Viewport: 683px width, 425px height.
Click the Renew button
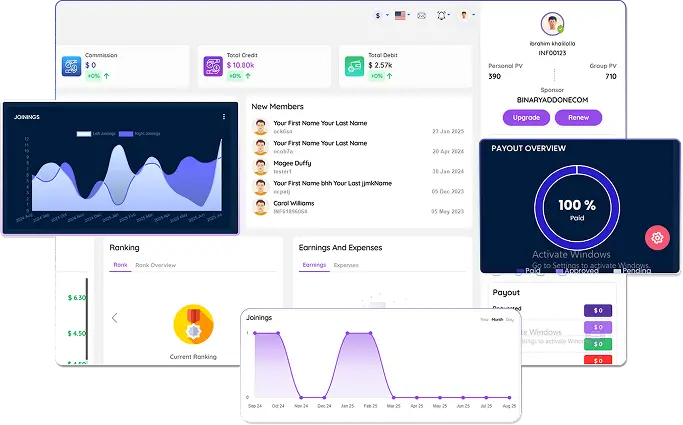tap(578, 117)
